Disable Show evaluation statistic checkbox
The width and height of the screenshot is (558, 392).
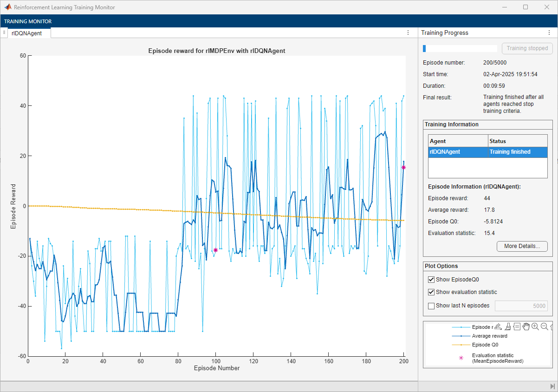click(x=431, y=292)
